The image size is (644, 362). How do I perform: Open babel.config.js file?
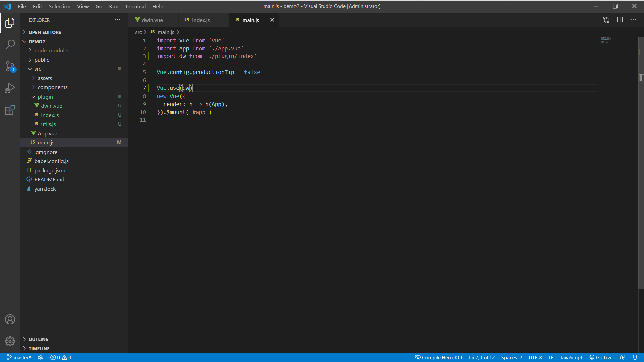[74, 161]
